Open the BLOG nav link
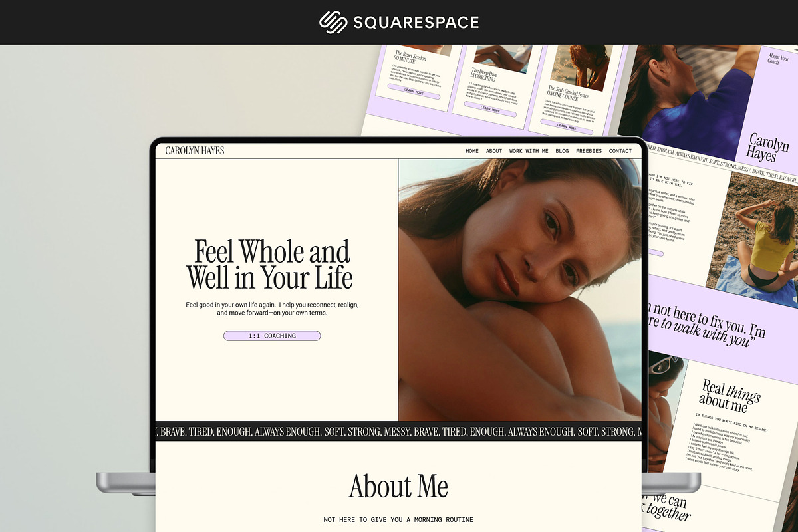This screenshot has width=798, height=532. tap(562, 151)
